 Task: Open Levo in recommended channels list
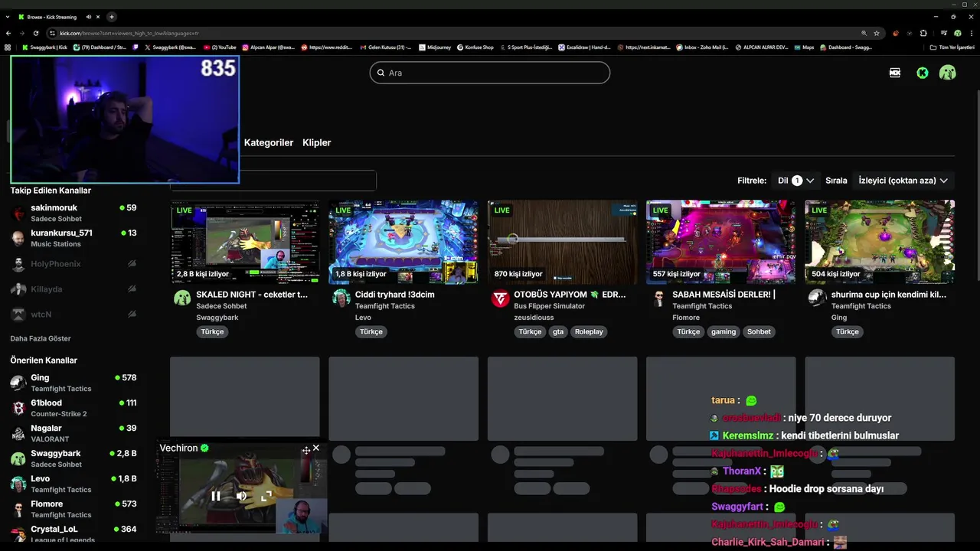click(x=73, y=484)
